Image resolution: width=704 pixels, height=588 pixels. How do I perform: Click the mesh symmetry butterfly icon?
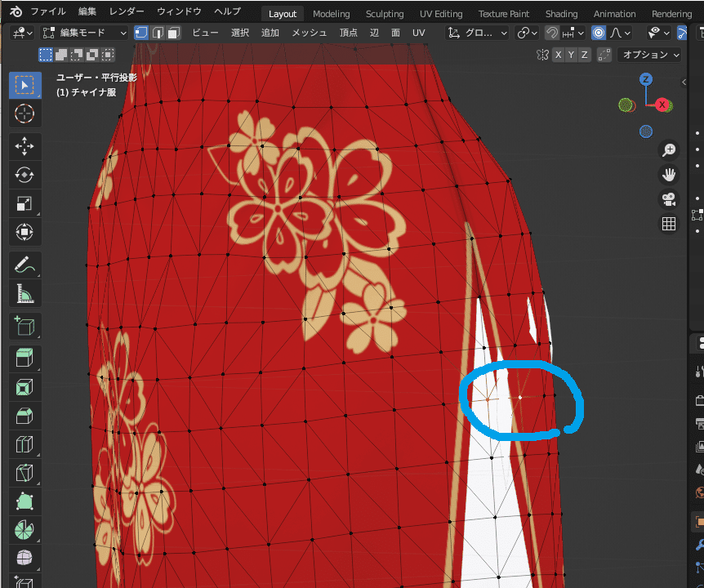click(x=542, y=55)
